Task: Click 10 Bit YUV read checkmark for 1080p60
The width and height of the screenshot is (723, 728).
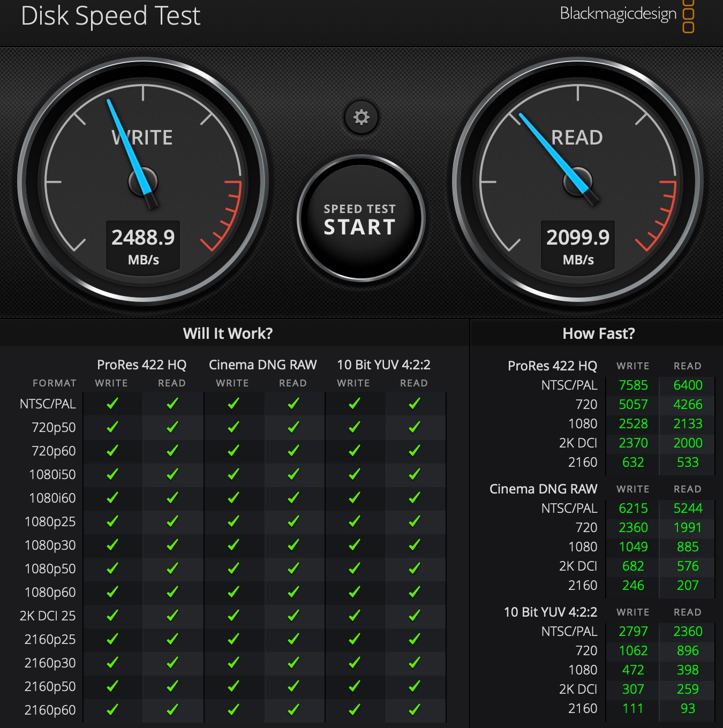Action: 415,592
